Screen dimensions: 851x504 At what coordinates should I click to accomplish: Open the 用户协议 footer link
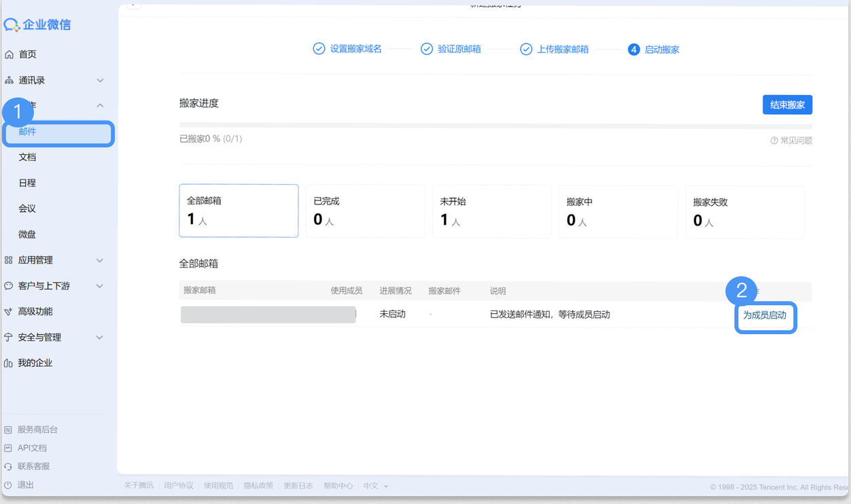pos(179,486)
